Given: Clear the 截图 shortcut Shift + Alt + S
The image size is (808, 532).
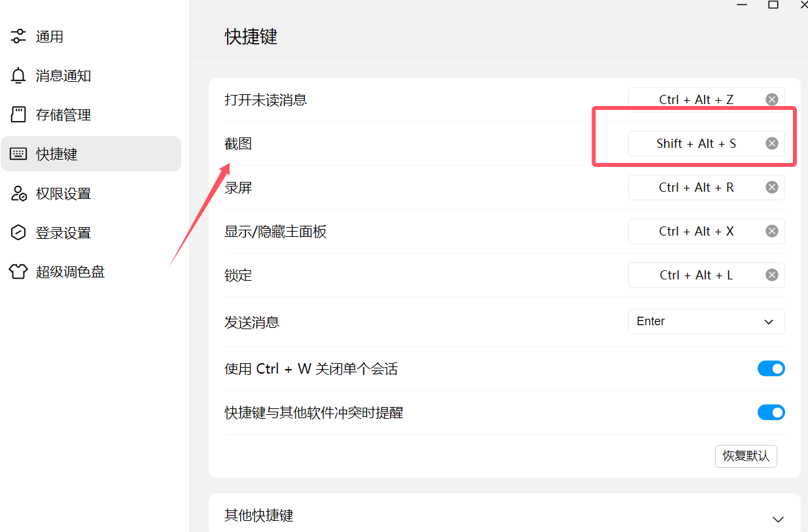Looking at the screenshot, I should [x=772, y=143].
